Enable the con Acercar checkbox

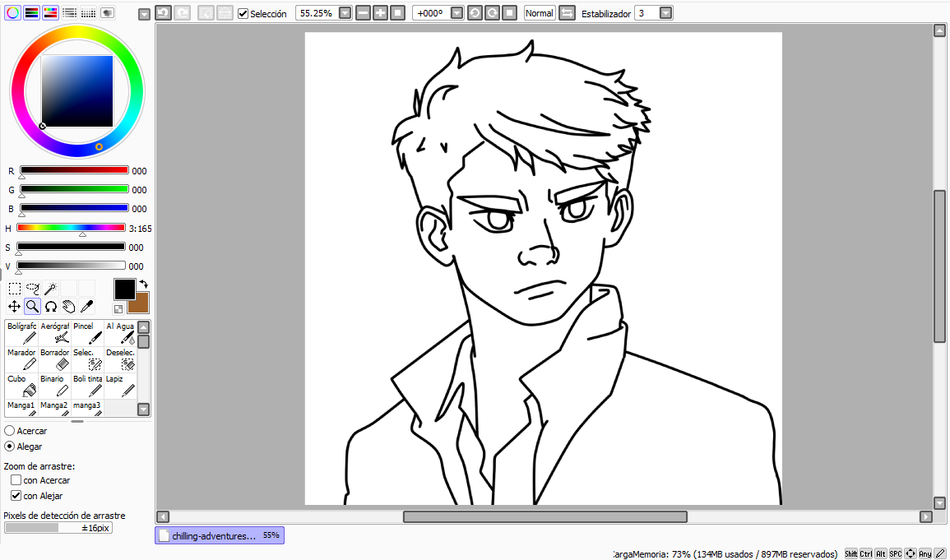pyautogui.click(x=16, y=479)
